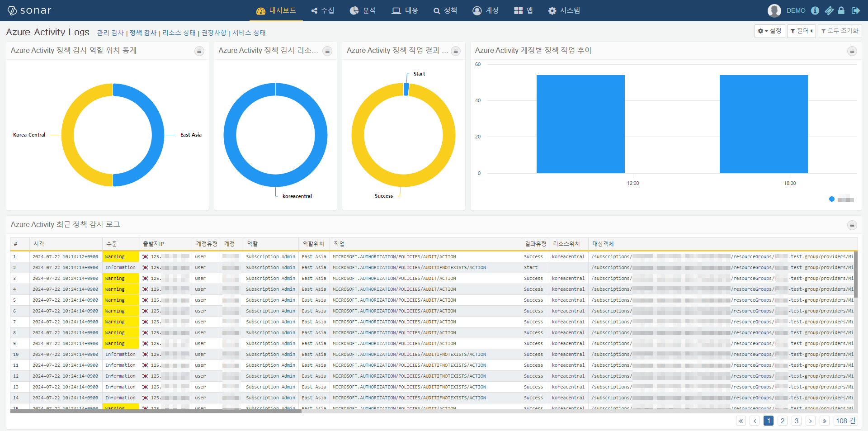Open the 대응 menu

point(405,10)
